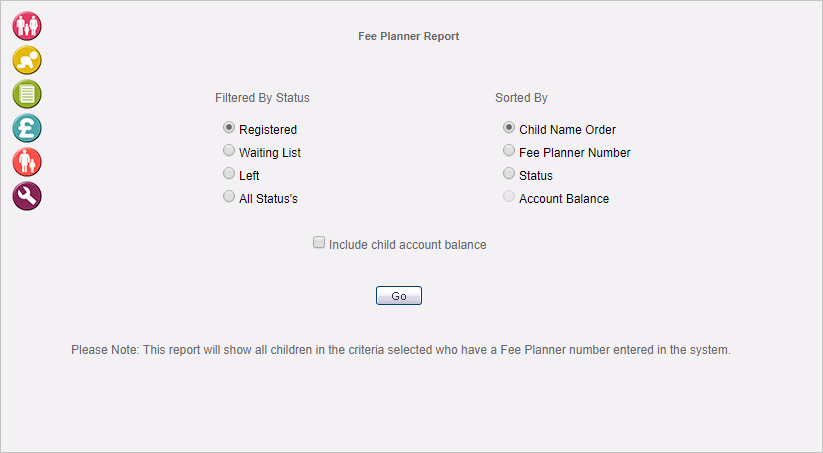The image size is (823, 453).
Task: Click the Fee Planner Number label text
Action: [575, 153]
